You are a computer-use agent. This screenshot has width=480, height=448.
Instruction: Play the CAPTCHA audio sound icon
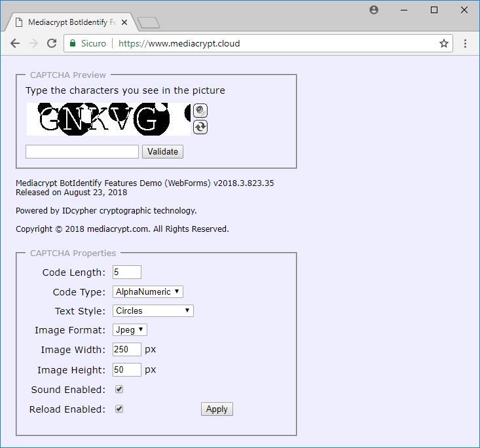point(200,111)
